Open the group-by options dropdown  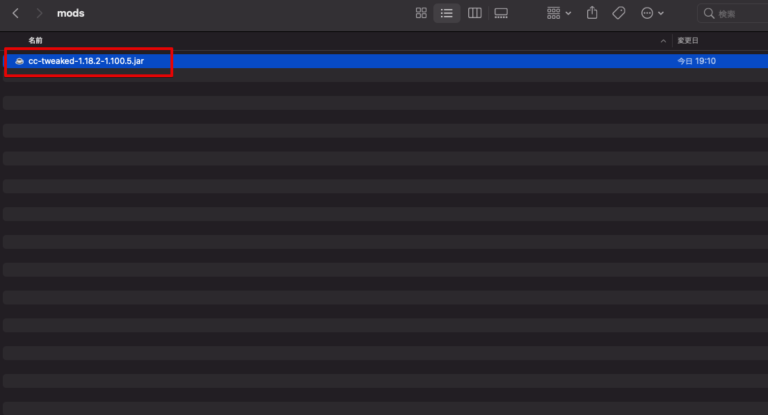(x=559, y=13)
